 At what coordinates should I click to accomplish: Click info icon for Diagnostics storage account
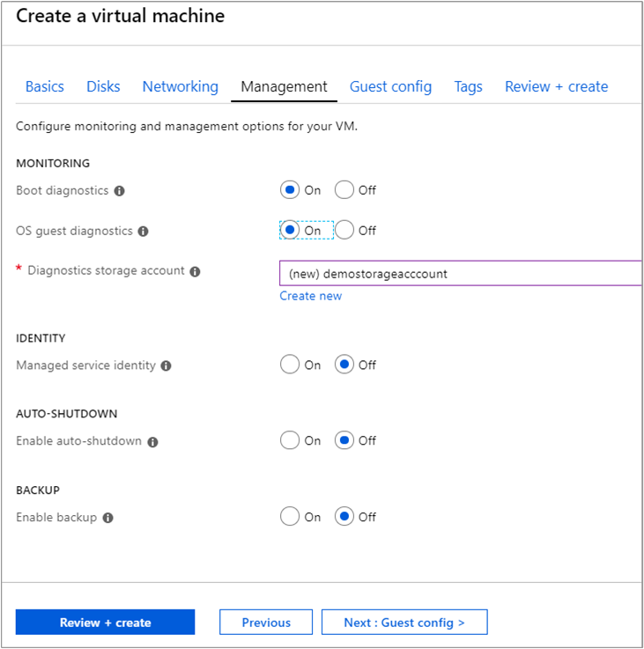tap(195, 271)
